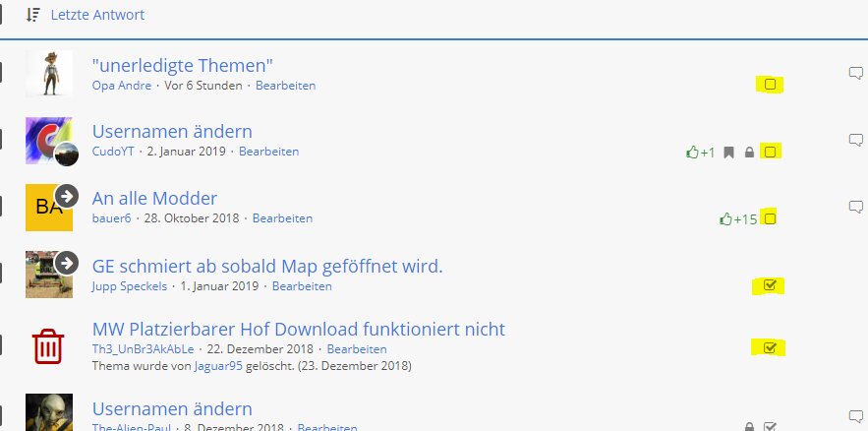Mark "unerledigte Themen" thread as done

click(x=770, y=85)
